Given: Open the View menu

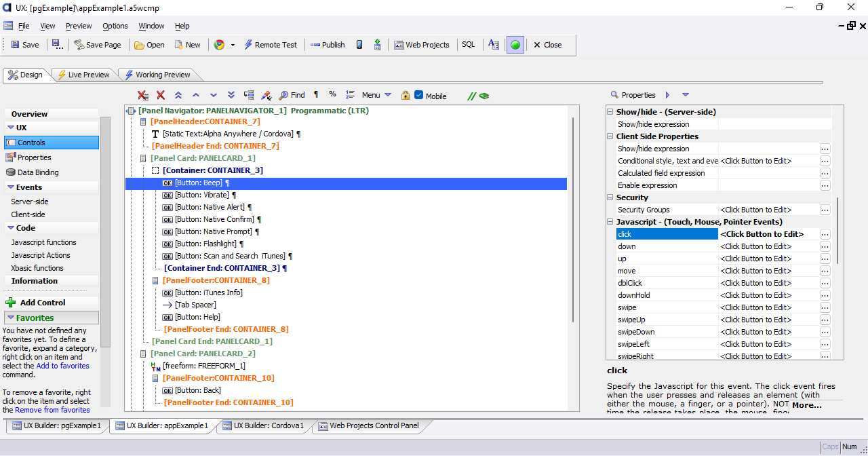Looking at the screenshot, I should coord(47,26).
